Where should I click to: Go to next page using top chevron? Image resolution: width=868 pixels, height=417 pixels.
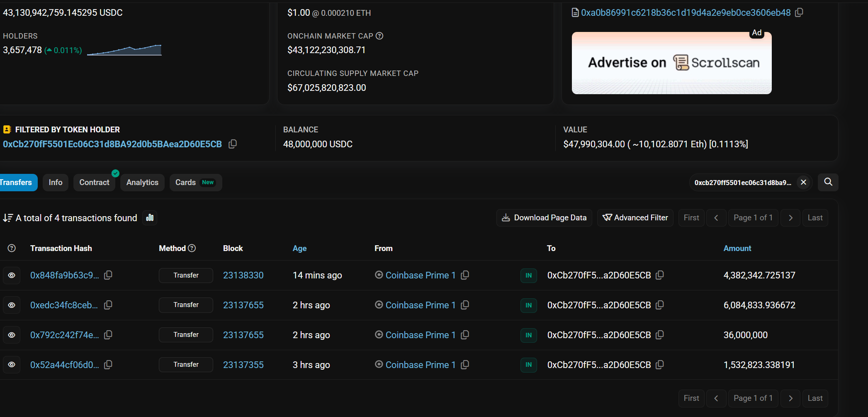pos(790,218)
